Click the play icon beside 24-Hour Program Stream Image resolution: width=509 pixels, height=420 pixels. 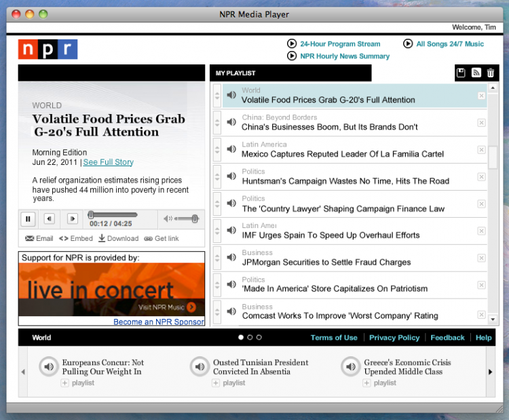point(292,43)
